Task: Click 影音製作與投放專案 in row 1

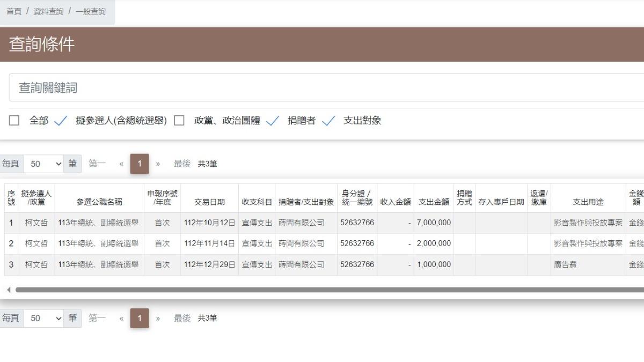Action: [x=588, y=223]
